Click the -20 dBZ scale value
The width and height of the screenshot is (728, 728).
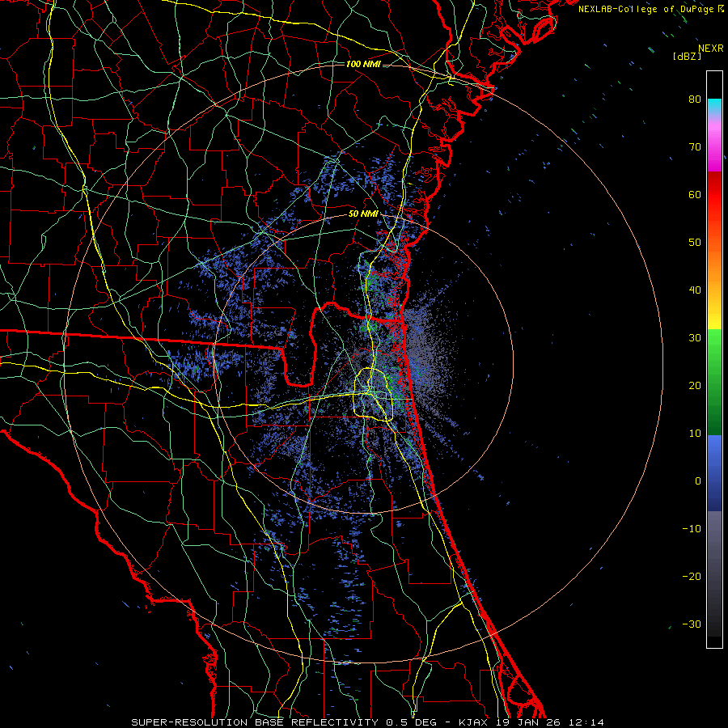692,576
